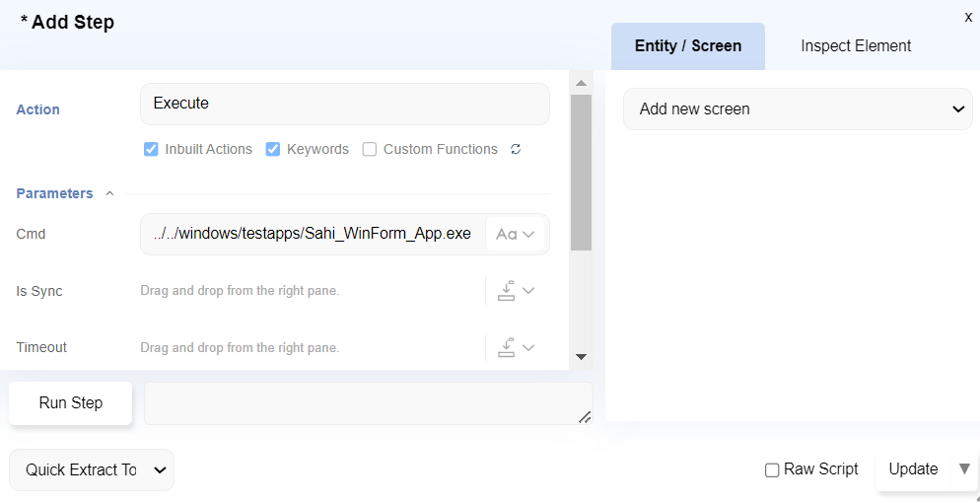The image size is (980, 503).
Task: Close the Add Step dialog with x
Action: pyautogui.click(x=968, y=17)
